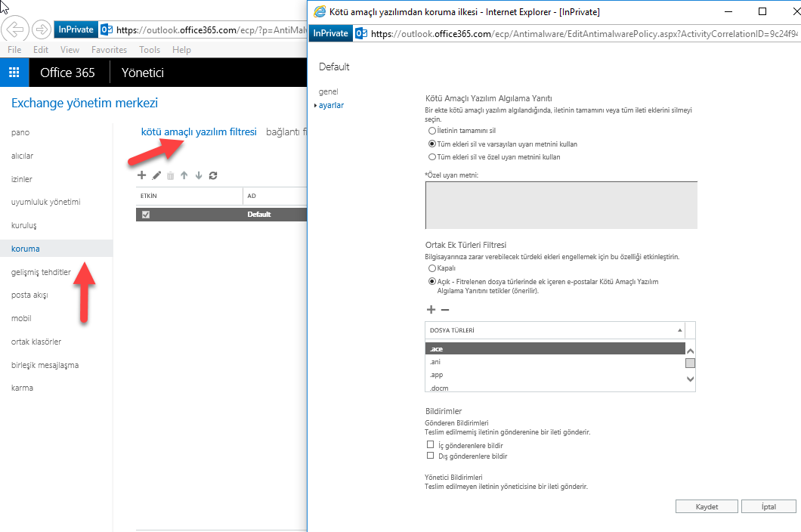Viewport: 801px width, 532px height.
Task: Click file list scroll down arrow
Action: pyautogui.click(x=690, y=379)
